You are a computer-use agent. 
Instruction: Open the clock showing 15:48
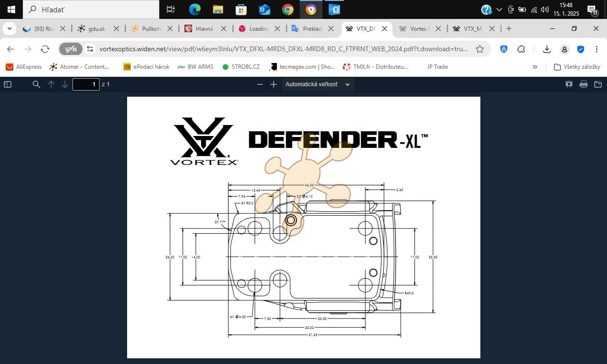click(566, 9)
